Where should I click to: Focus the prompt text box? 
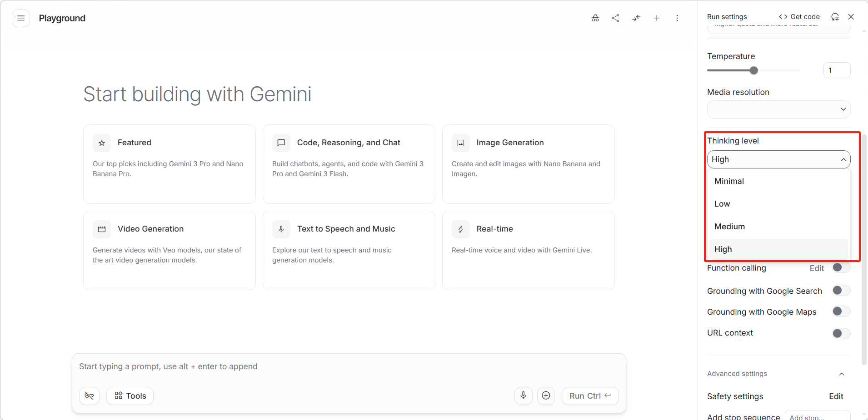coord(349,366)
